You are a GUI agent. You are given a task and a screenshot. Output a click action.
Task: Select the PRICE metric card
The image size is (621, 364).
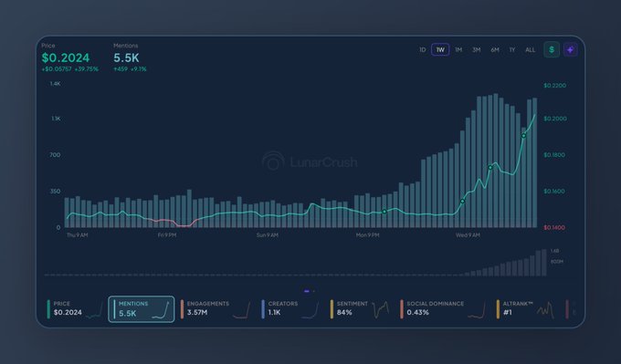pos(75,309)
